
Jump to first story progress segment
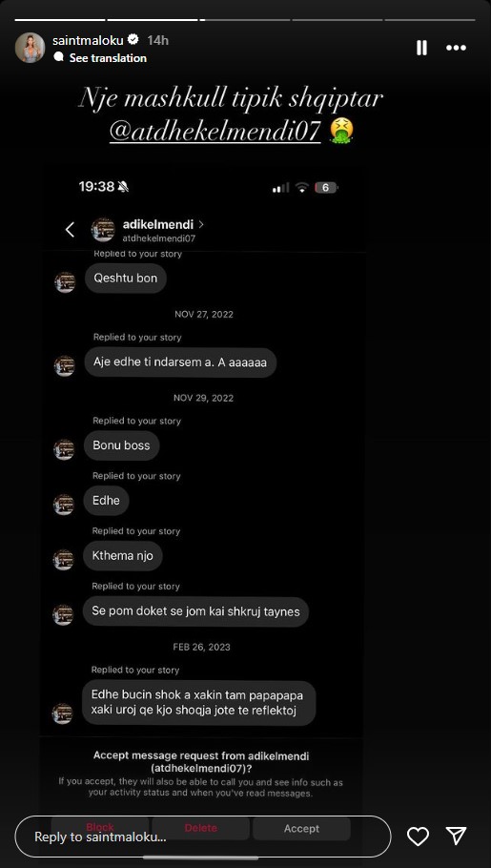coord(60,20)
